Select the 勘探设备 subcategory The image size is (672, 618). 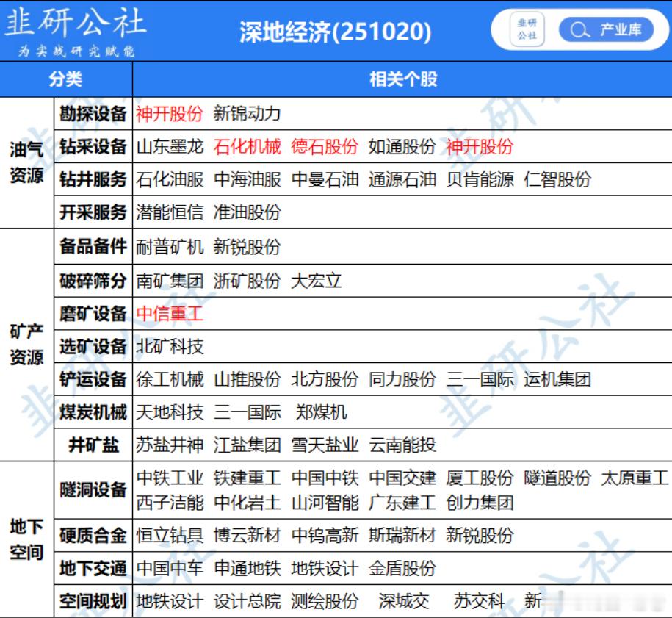click(93, 114)
